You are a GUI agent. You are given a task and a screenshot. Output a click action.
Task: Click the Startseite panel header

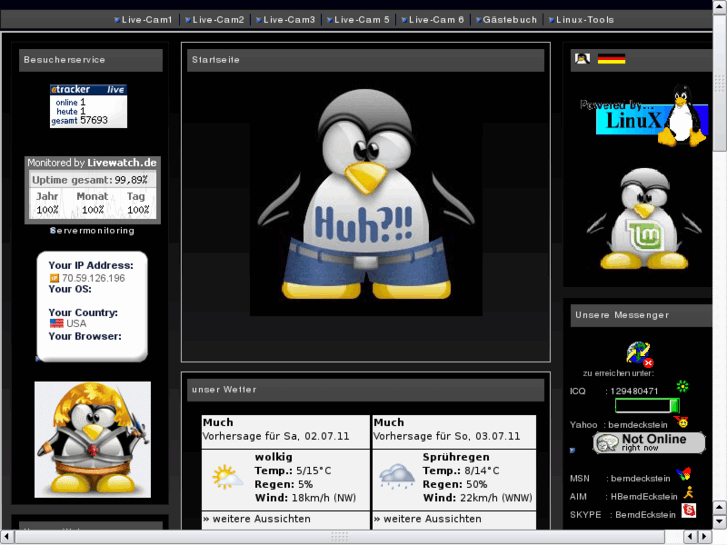tap(365, 60)
